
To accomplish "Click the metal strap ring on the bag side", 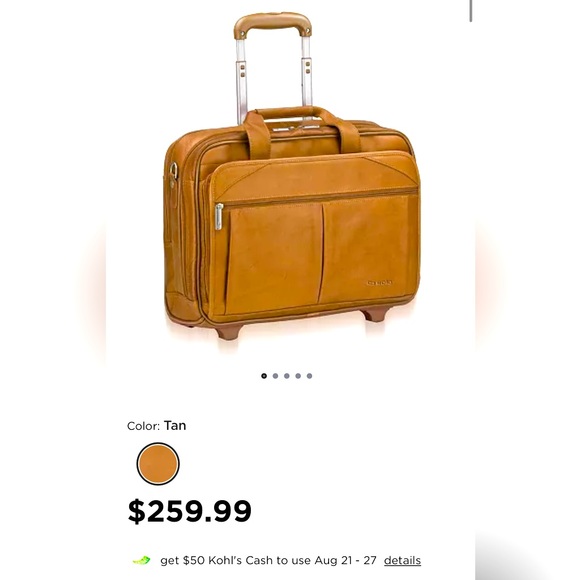I will click(x=173, y=171).
